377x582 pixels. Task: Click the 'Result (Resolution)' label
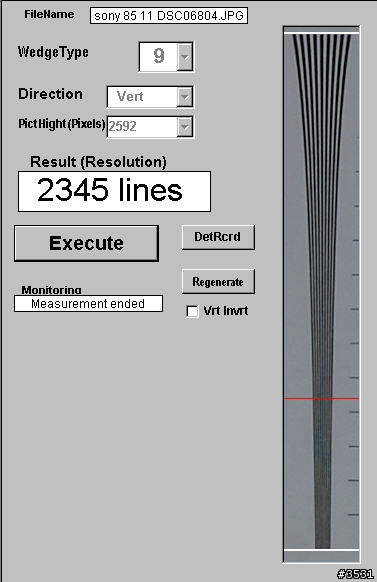click(x=98, y=162)
